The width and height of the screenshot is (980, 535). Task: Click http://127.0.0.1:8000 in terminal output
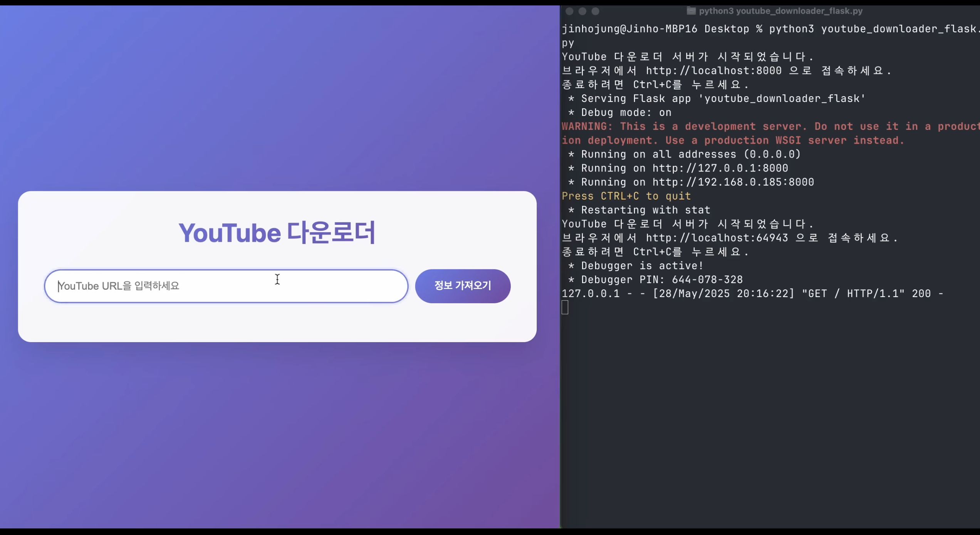point(720,168)
